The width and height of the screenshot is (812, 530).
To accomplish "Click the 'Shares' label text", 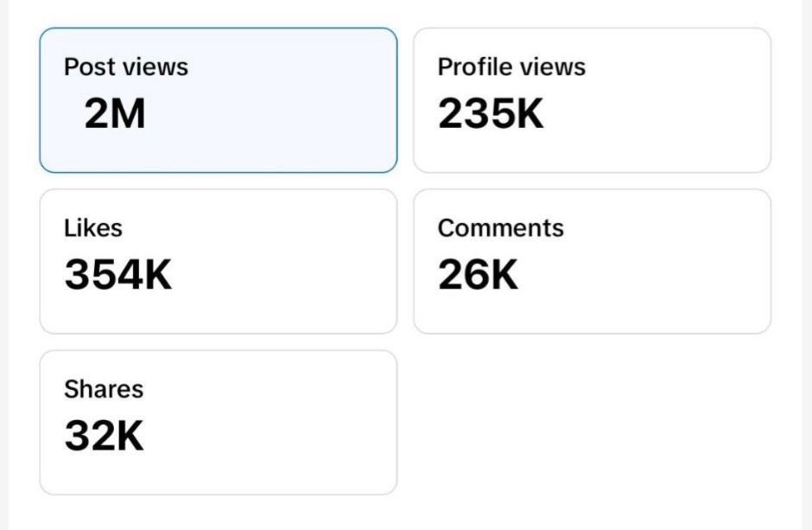I will click(x=104, y=389).
